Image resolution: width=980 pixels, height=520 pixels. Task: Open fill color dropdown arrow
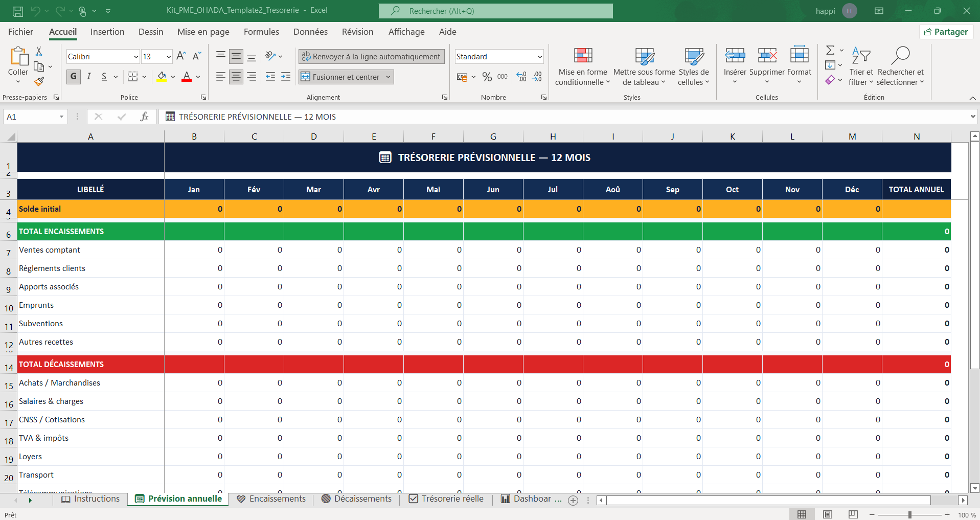click(173, 77)
